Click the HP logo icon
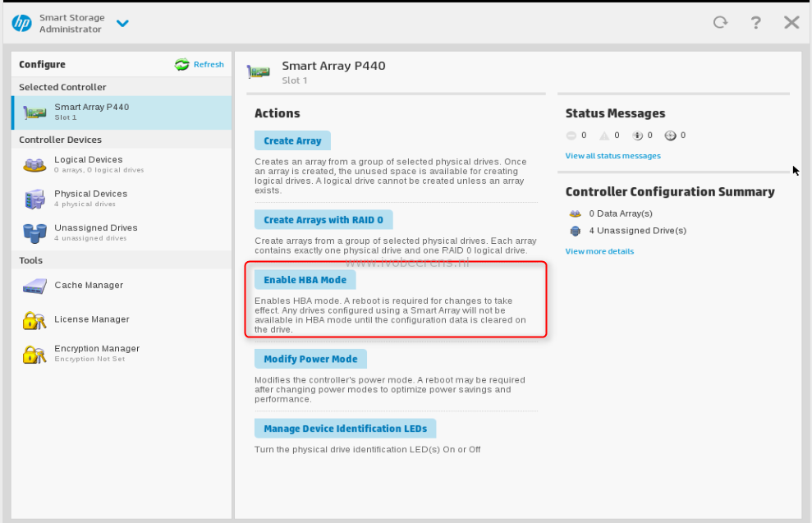The image size is (812, 523). pyautogui.click(x=21, y=23)
